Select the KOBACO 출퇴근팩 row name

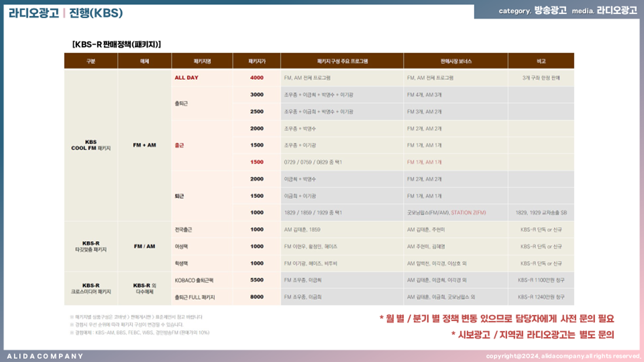(194, 280)
